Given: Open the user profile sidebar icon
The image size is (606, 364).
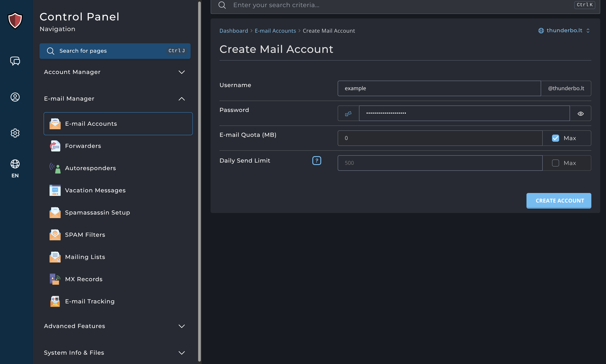Looking at the screenshot, I should 15,97.
